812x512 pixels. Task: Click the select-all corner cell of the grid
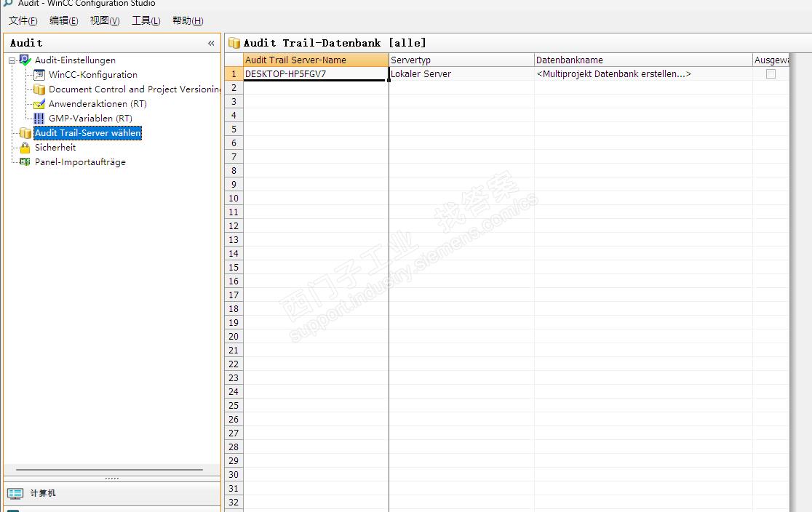coord(234,60)
